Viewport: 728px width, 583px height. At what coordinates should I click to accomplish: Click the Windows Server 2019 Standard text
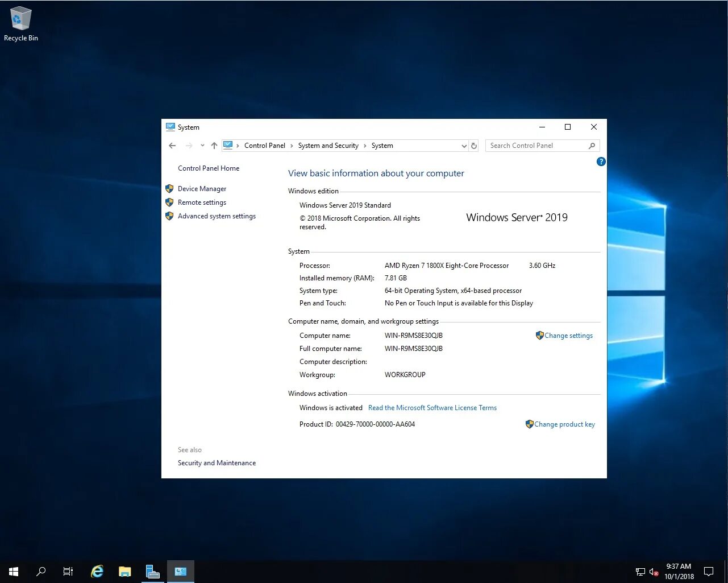[x=345, y=205]
